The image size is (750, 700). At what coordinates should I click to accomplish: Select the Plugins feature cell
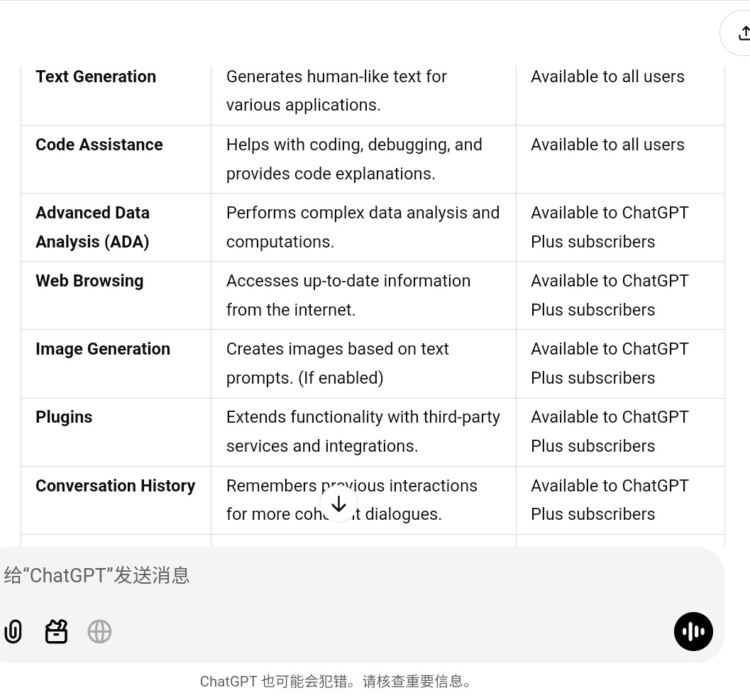[116, 432]
